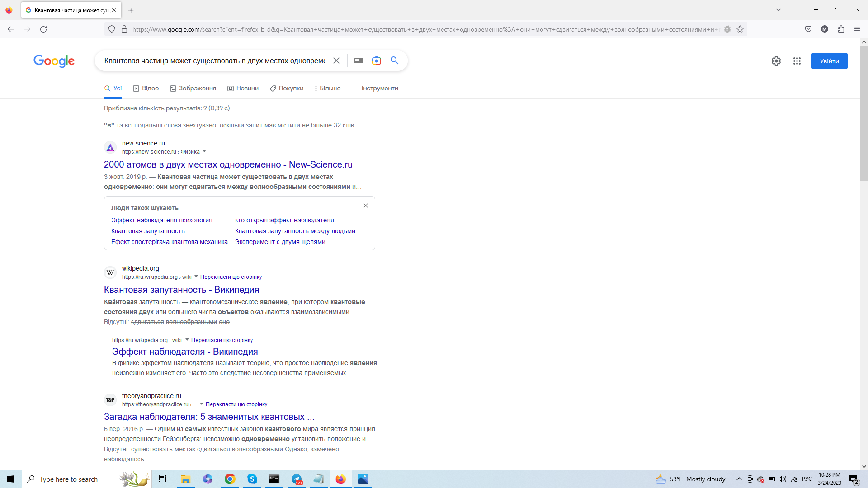Switch to the 'Зображення' results tab

(x=193, y=89)
